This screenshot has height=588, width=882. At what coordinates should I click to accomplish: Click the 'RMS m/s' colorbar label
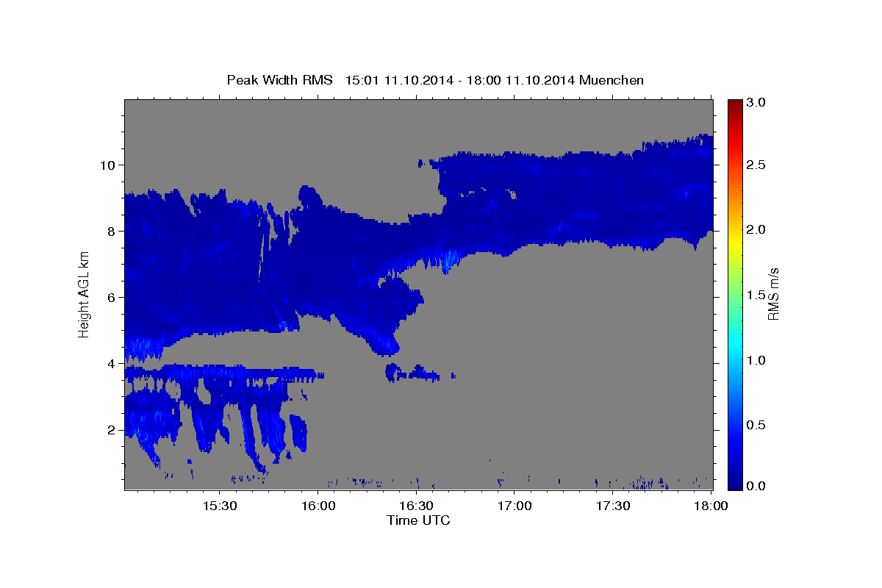click(x=773, y=294)
